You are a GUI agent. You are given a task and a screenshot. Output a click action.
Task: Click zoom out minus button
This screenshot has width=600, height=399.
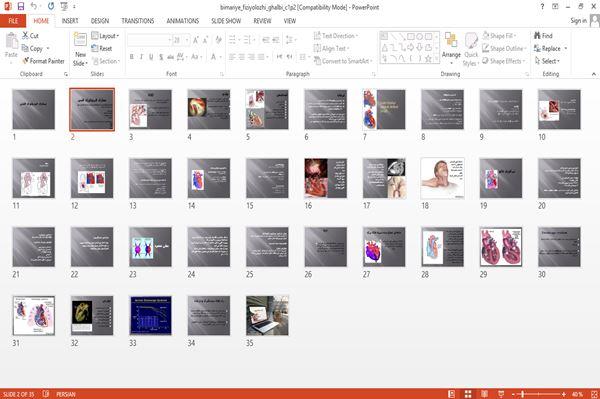tap(514, 394)
